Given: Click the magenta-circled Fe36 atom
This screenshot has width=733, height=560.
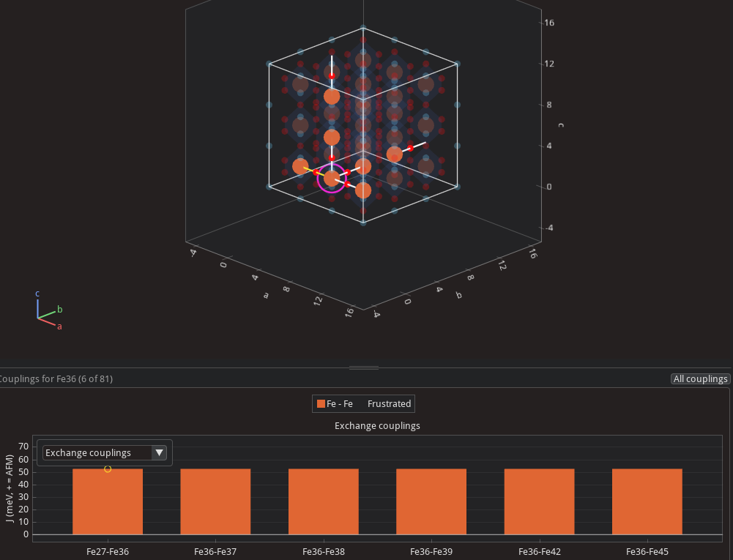Looking at the screenshot, I should click(332, 179).
